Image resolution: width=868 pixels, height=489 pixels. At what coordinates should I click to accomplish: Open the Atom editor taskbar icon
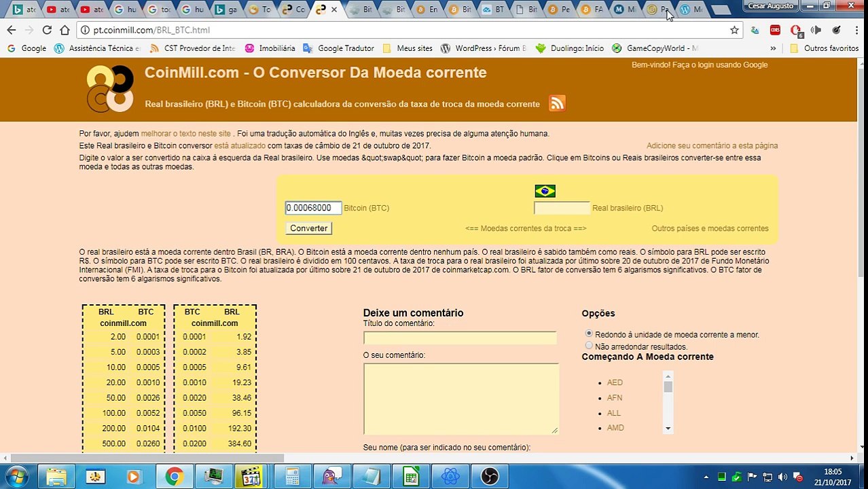click(450, 477)
